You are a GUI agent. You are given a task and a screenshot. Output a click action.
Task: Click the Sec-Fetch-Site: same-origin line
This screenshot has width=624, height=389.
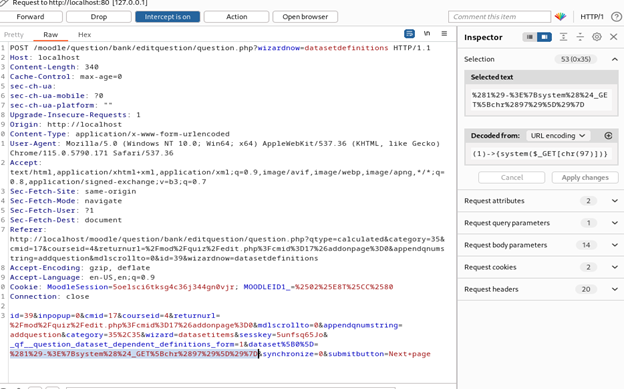73,191
